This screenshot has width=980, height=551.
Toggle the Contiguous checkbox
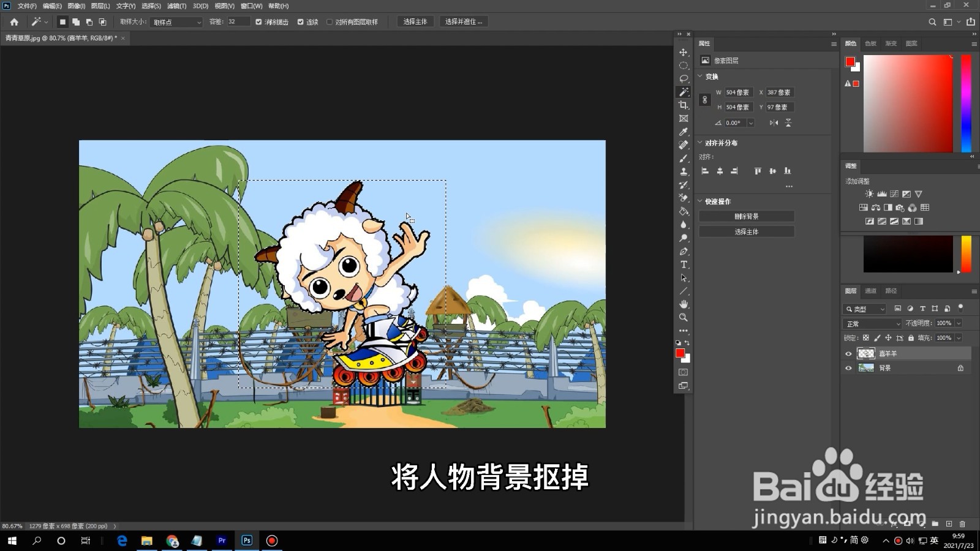coord(300,21)
